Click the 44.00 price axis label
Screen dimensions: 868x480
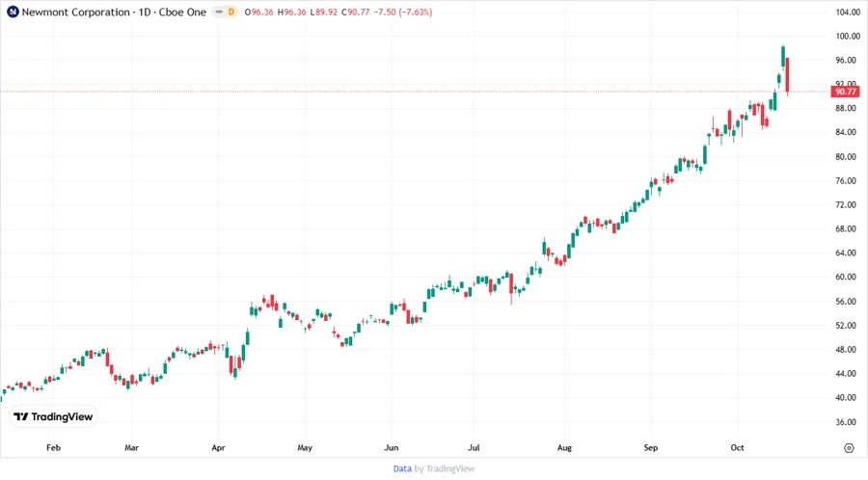[845, 373]
